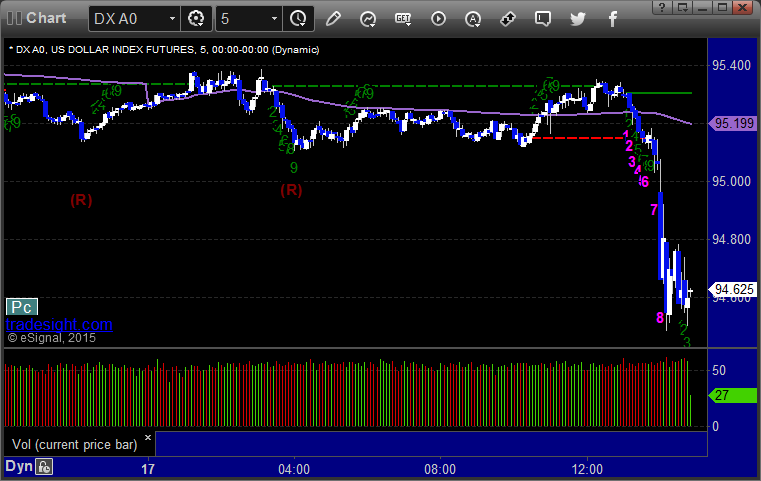
Task: Click the 95.400 price axis label
Action: (731, 66)
